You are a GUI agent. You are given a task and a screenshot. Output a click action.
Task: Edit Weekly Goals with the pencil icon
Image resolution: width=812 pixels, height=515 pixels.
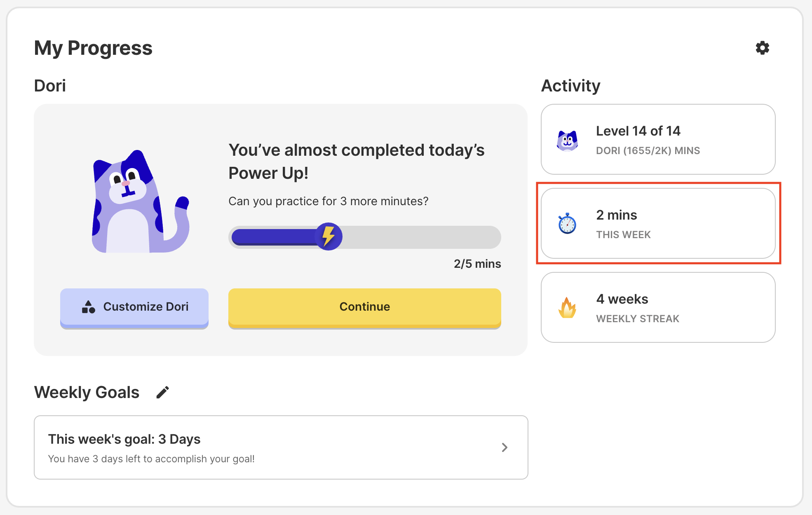pyautogui.click(x=163, y=392)
